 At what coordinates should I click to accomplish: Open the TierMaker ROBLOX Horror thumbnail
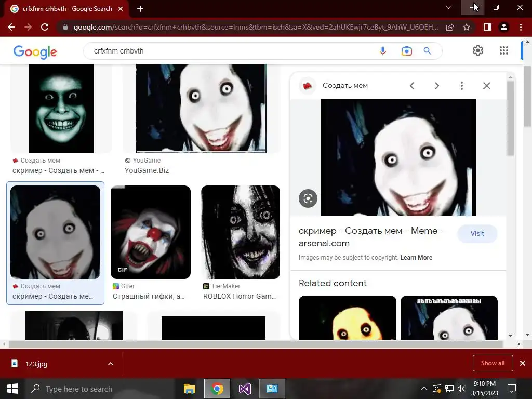[241, 232]
